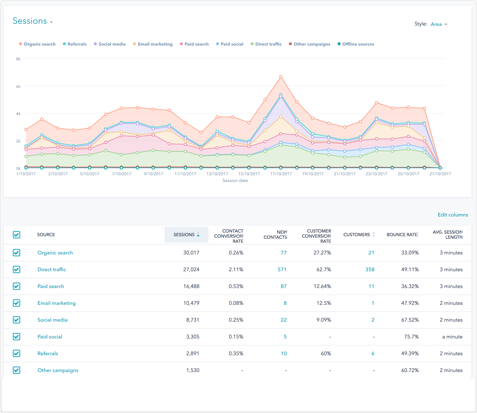The image size is (477, 413).
Task: Toggle Organic search legend series
Action: pyautogui.click(x=37, y=44)
